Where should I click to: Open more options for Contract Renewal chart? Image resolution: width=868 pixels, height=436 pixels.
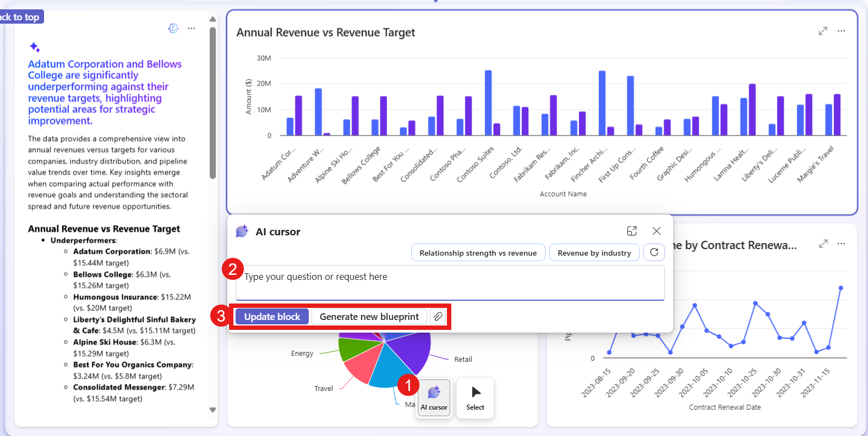click(841, 244)
